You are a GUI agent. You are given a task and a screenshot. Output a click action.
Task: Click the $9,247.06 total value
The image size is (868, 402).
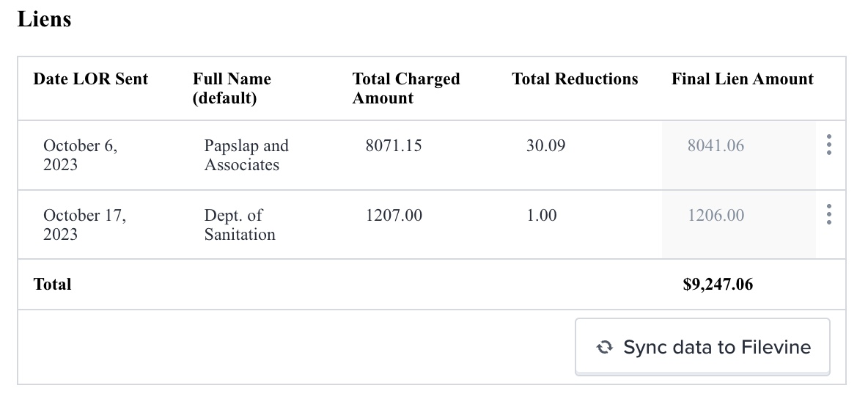pyautogui.click(x=718, y=285)
